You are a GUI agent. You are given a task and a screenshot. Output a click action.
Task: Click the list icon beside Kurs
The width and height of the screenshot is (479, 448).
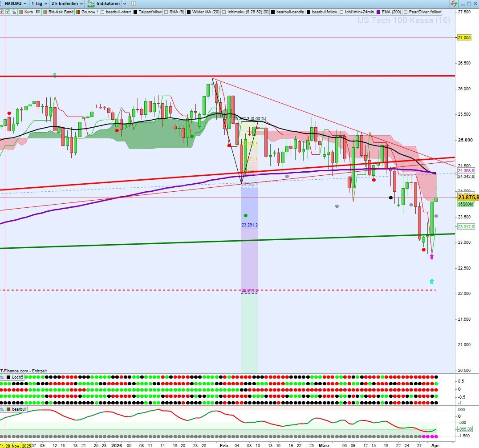pos(38,12)
